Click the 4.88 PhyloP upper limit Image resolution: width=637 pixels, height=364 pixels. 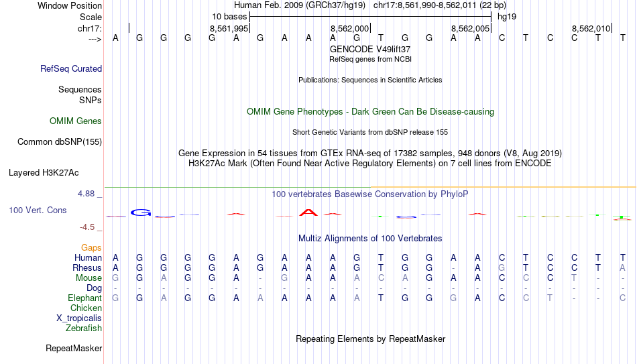(x=86, y=194)
